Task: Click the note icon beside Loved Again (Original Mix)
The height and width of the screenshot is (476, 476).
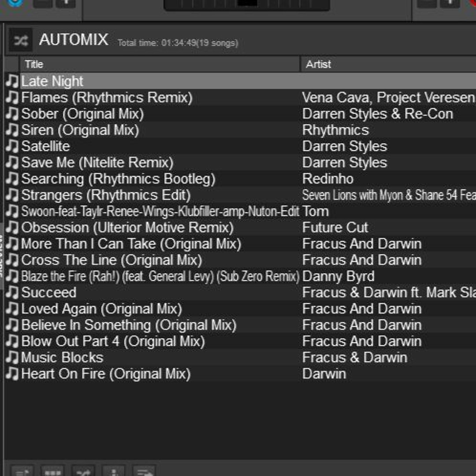Action: click(12, 309)
